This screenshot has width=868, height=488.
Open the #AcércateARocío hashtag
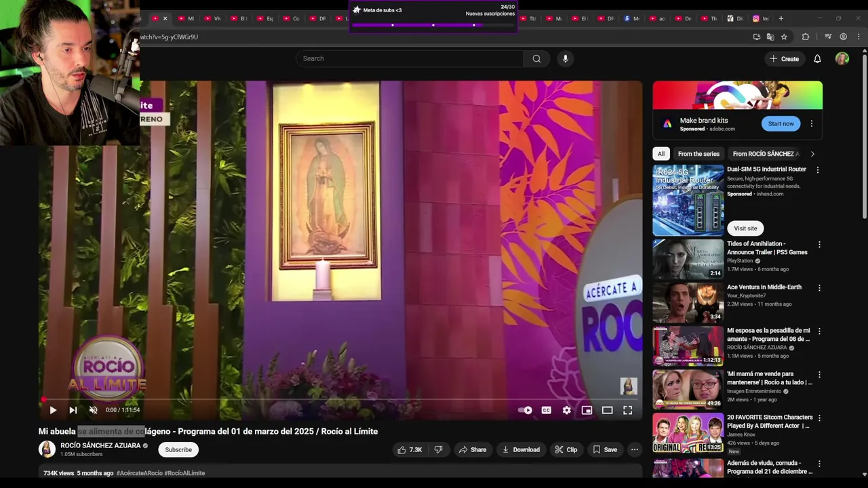[139, 473]
